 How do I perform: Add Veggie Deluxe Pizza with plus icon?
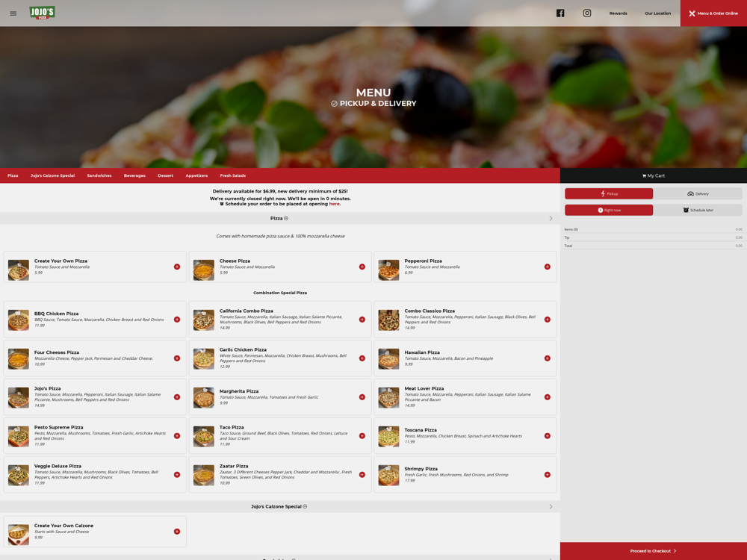point(177,475)
